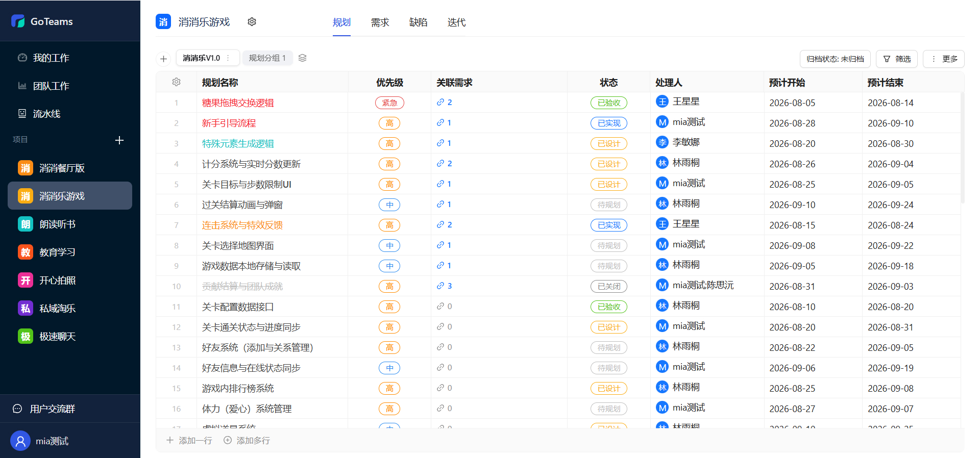Select the 教育学习 project
This screenshot has height=458, width=980.
(70, 252)
